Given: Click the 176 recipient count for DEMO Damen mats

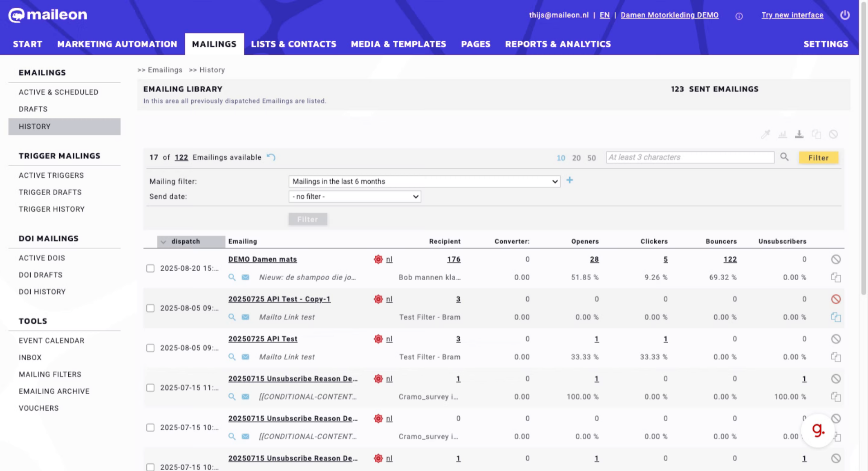Looking at the screenshot, I should point(453,259).
